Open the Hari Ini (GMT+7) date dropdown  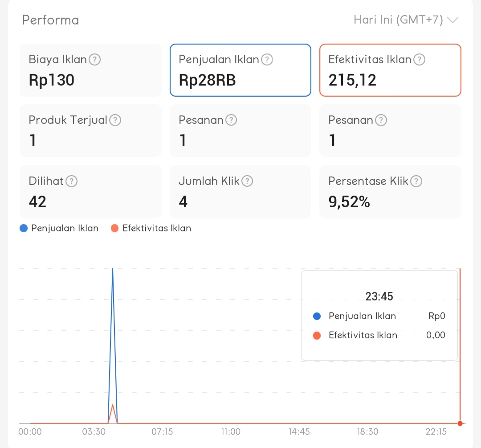[406, 20]
